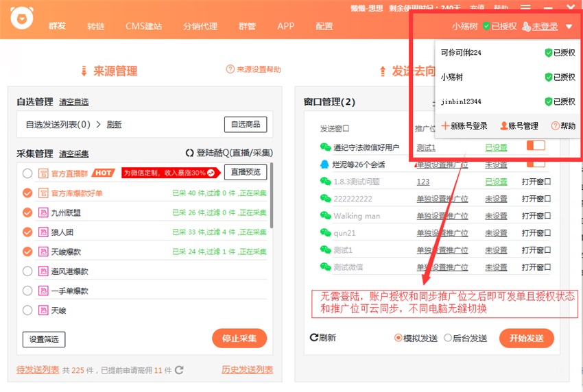This screenshot has width=583, height=392.
Task: Select account jinbin12344
Action: tap(461, 101)
